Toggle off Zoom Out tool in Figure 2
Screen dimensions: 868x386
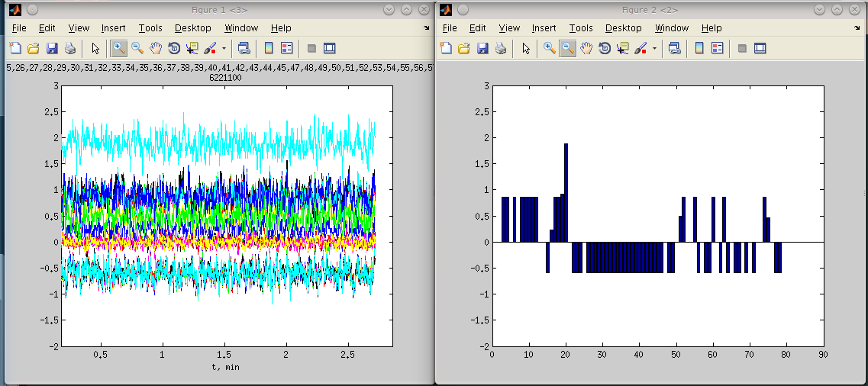pos(568,48)
